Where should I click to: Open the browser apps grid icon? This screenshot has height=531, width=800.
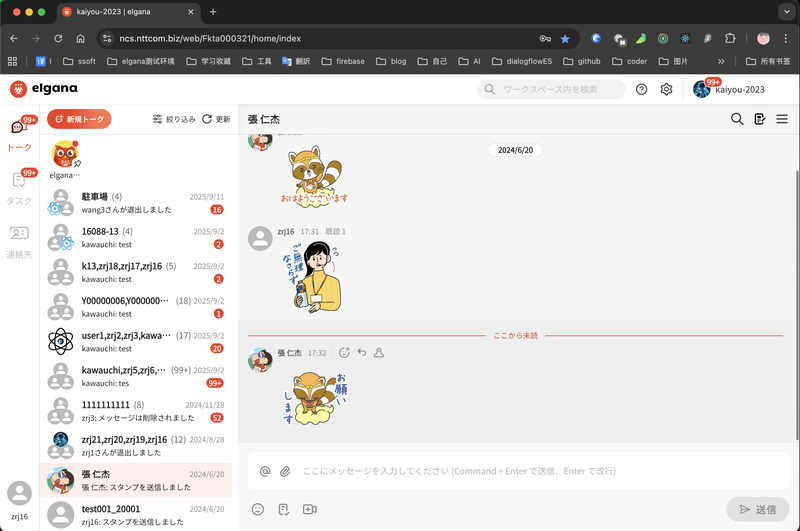point(13,61)
